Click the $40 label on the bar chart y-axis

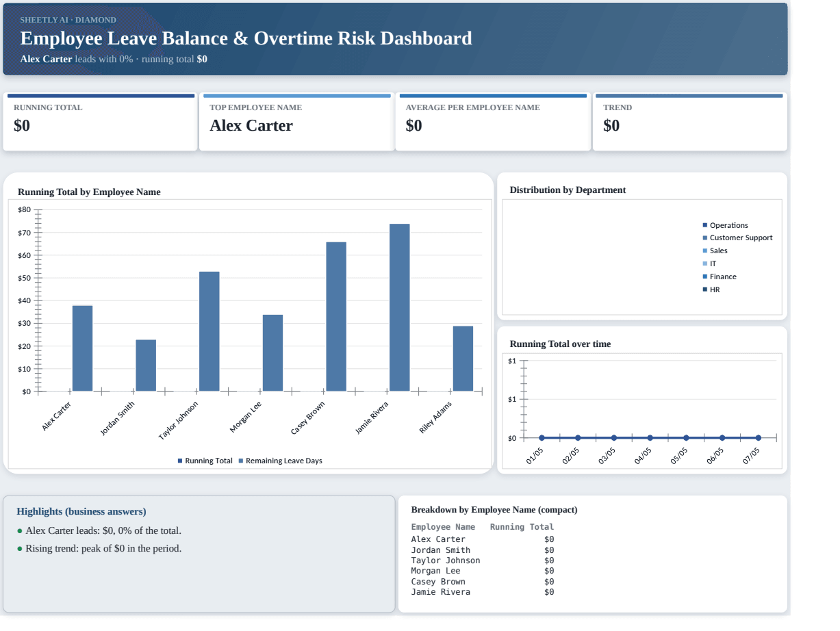pyautogui.click(x=25, y=300)
